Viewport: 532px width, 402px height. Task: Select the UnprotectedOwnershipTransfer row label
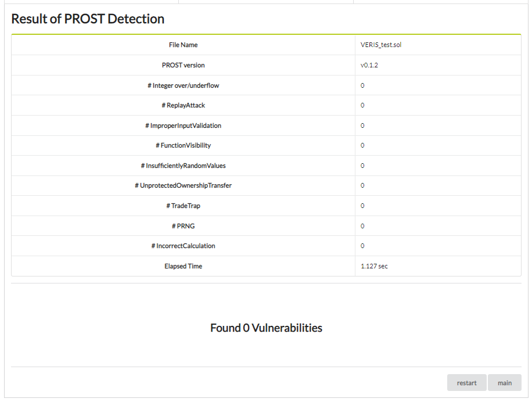[x=183, y=185]
